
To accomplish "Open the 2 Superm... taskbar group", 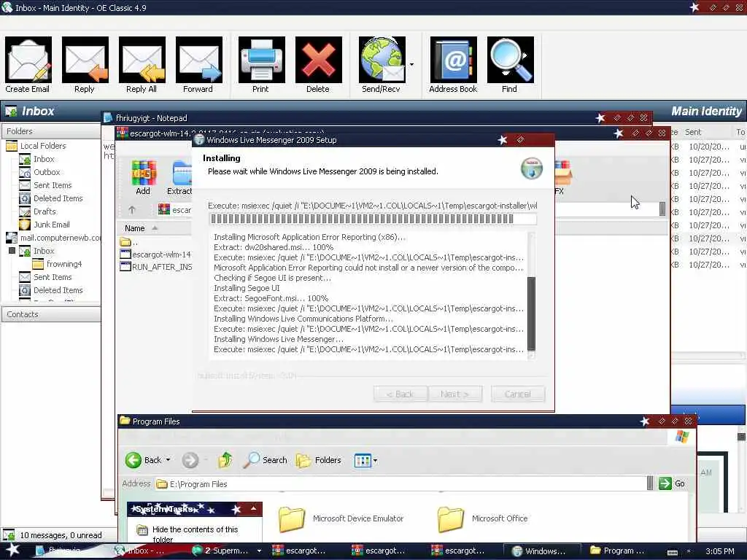I will pyautogui.click(x=227, y=551).
